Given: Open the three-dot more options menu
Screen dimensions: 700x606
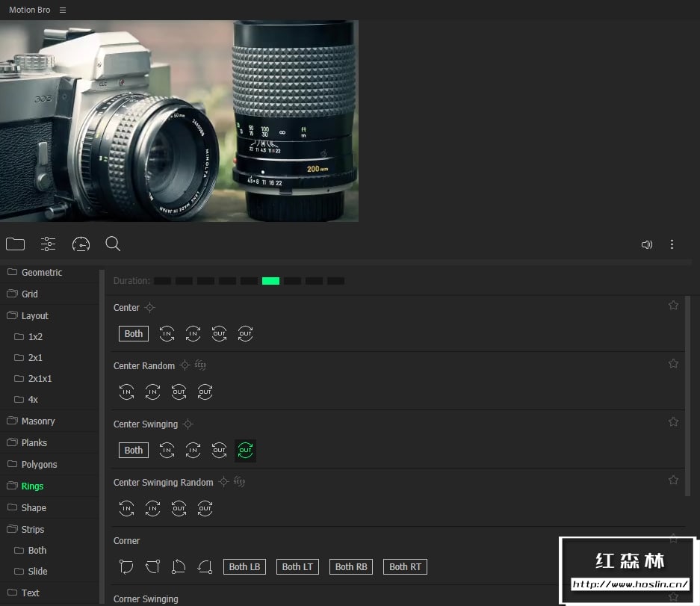Looking at the screenshot, I should [672, 244].
